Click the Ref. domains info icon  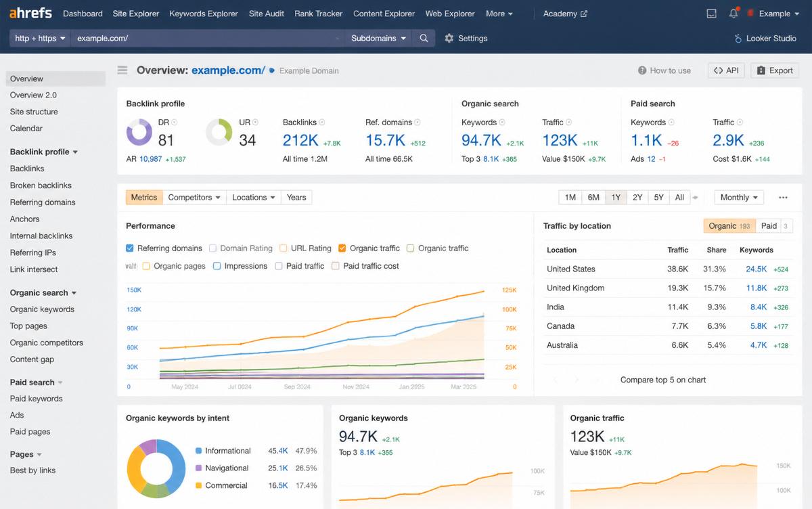point(418,123)
